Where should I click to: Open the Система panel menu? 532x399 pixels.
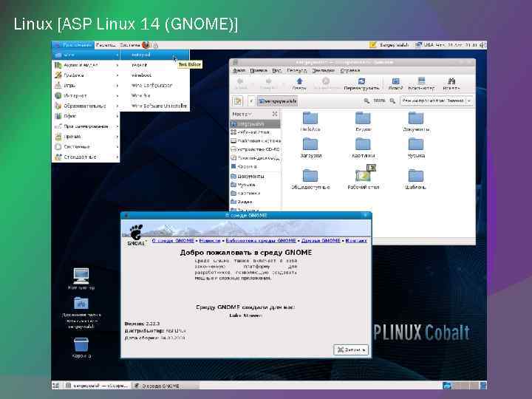[130, 45]
